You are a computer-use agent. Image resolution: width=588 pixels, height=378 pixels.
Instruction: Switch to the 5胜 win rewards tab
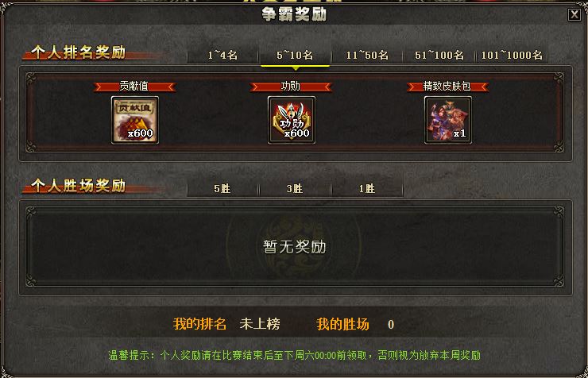[222, 189]
